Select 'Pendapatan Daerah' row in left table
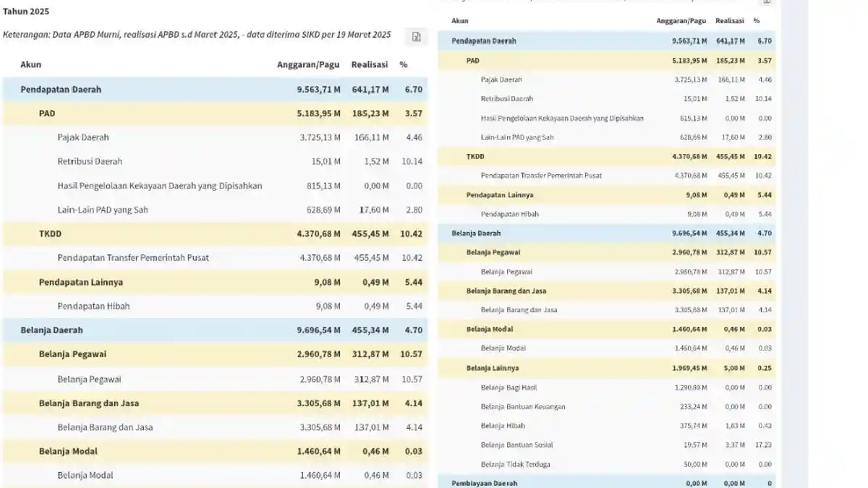868x488 pixels. point(215,90)
